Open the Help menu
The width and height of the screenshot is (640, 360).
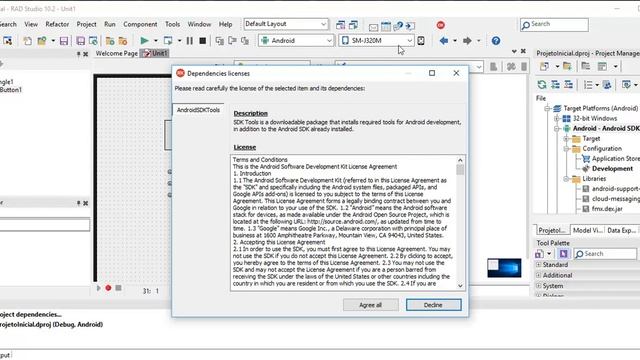225,24
